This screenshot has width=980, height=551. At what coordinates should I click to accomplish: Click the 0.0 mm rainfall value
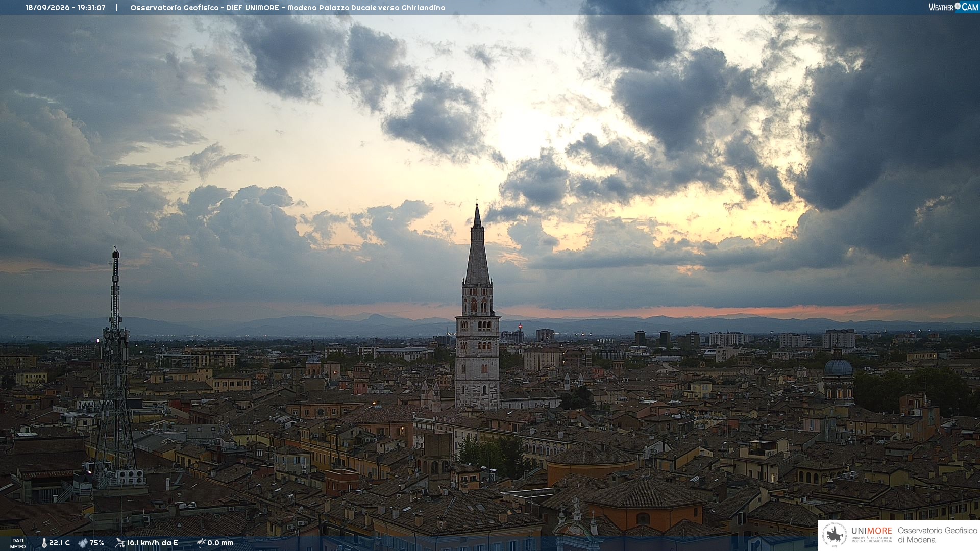tap(220, 543)
